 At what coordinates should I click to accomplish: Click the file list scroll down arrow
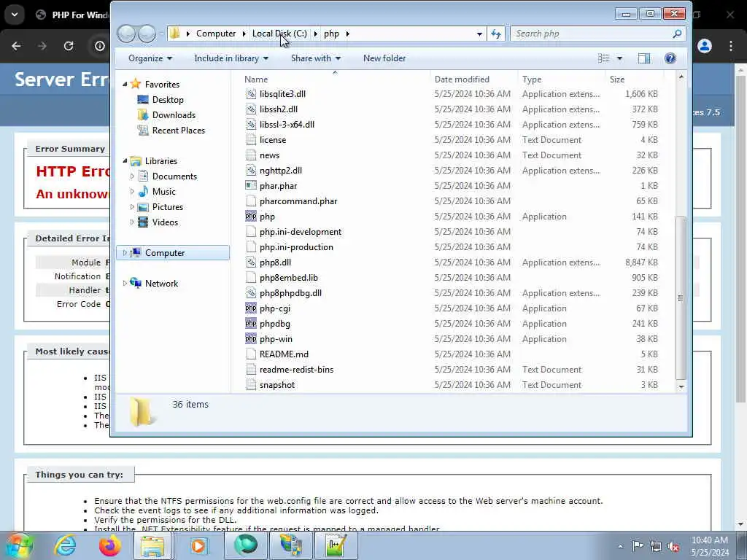pyautogui.click(x=681, y=386)
